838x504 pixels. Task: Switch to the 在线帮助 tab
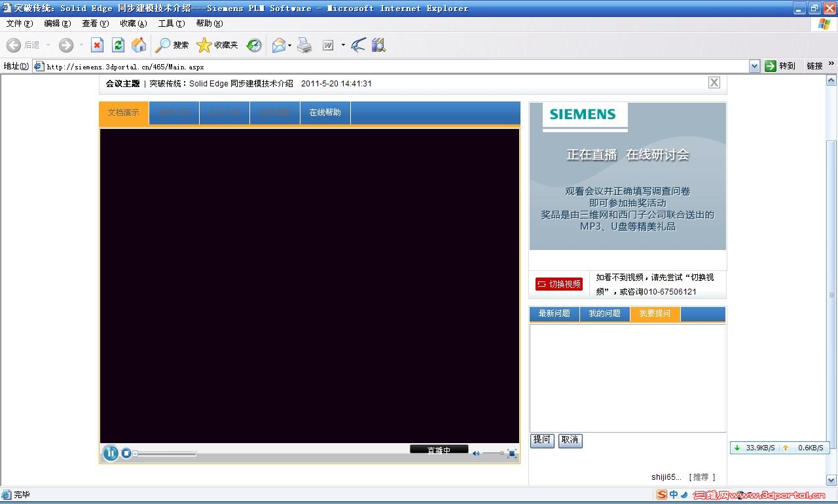pyautogui.click(x=325, y=113)
